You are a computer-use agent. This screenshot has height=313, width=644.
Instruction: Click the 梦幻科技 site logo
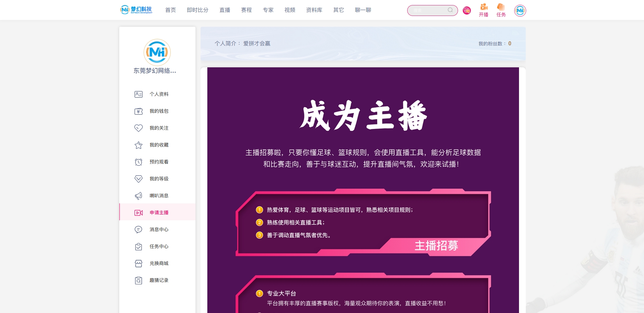coord(136,10)
